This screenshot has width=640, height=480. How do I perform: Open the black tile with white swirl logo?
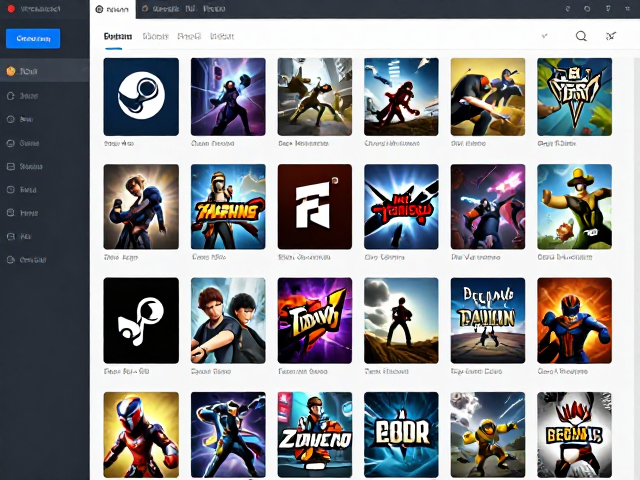tap(141, 320)
